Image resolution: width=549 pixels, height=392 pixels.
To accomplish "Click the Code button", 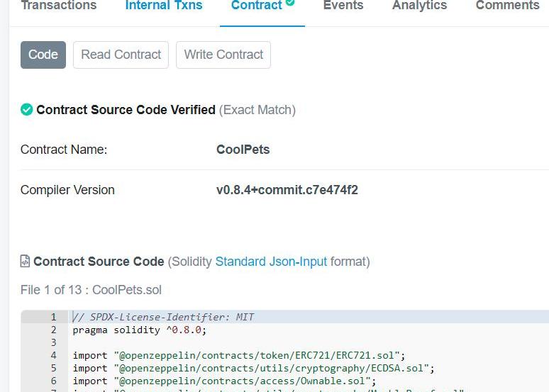I will point(43,55).
